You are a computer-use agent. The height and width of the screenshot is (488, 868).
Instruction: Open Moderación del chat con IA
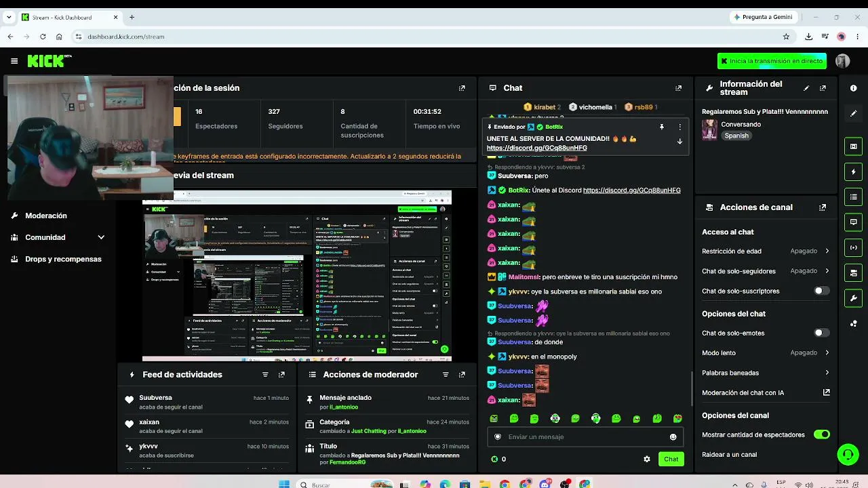[x=766, y=392]
